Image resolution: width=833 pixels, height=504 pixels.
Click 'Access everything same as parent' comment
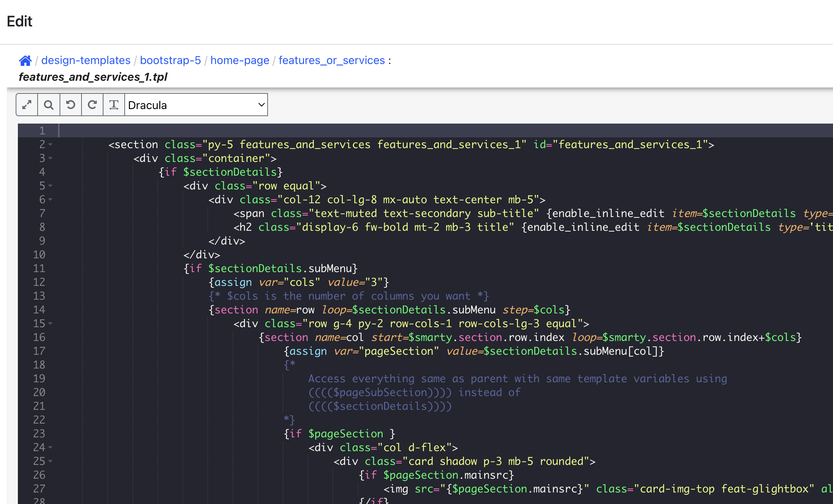pos(518,379)
